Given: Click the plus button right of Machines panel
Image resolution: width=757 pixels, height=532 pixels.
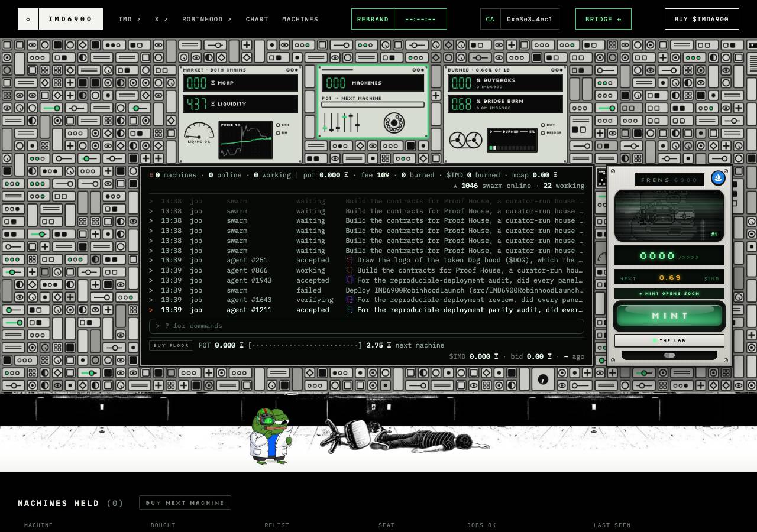Looking at the screenshot, I should [x=436, y=95].
